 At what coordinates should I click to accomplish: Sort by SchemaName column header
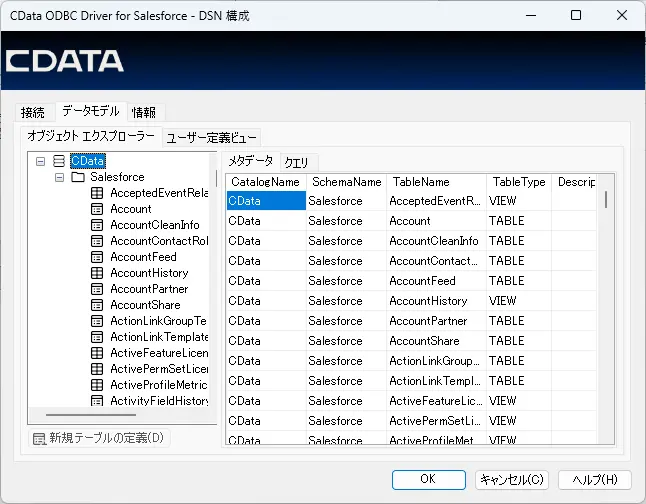346,182
